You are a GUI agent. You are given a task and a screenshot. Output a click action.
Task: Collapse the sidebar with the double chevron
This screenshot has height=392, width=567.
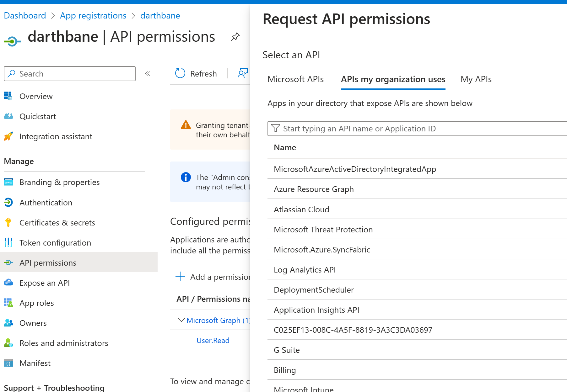tap(148, 74)
